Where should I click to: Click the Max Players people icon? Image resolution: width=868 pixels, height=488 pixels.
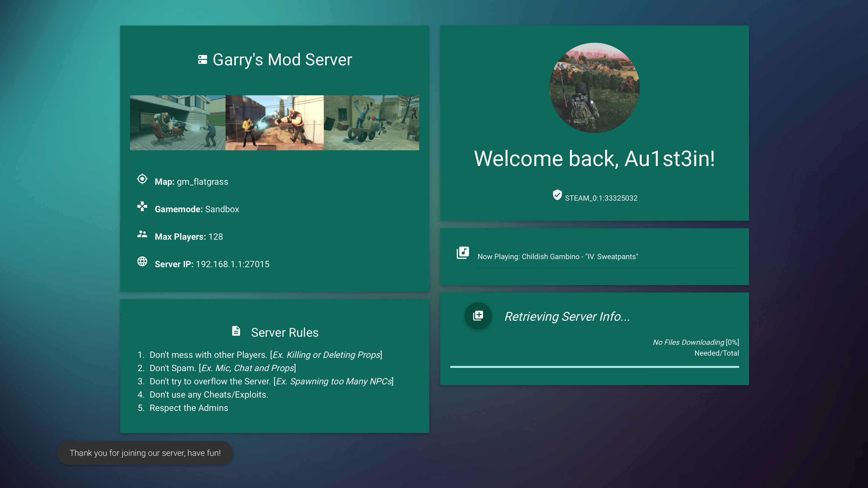(x=142, y=234)
